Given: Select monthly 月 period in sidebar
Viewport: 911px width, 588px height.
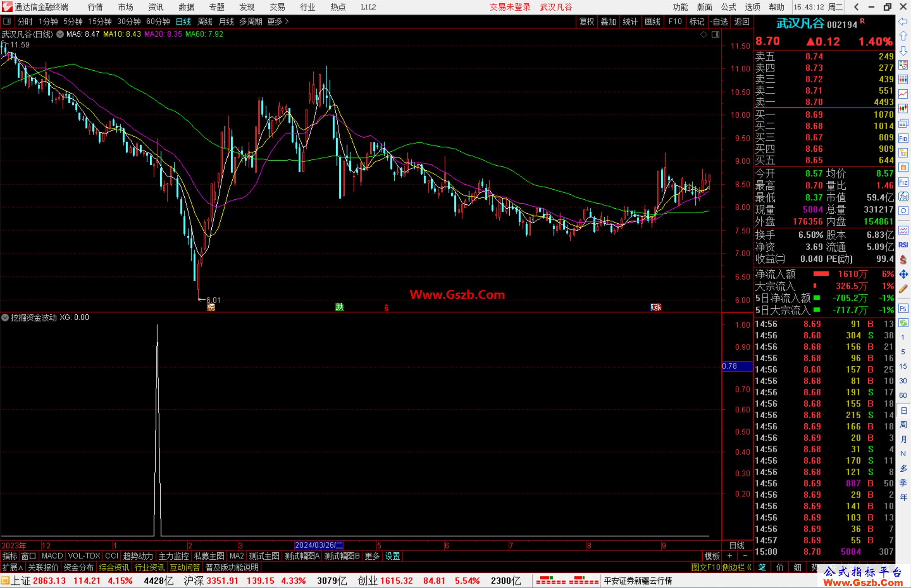Looking at the screenshot, I should pos(903,439).
